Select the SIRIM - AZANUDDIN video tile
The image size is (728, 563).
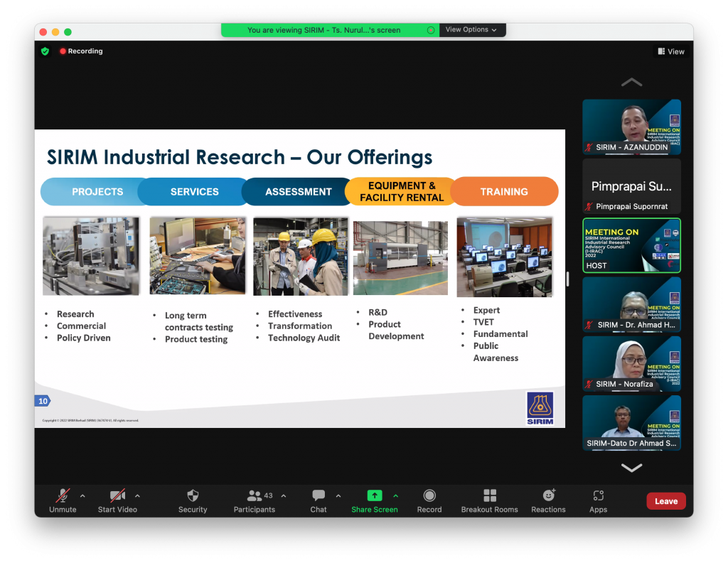[x=631, y=127]
